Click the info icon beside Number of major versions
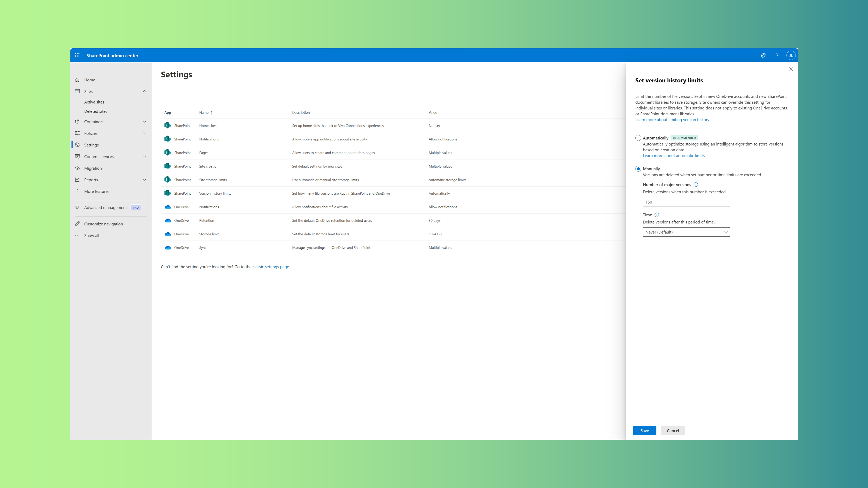The height and width of the screenshot is (488, 868). (x=696, y=185)
